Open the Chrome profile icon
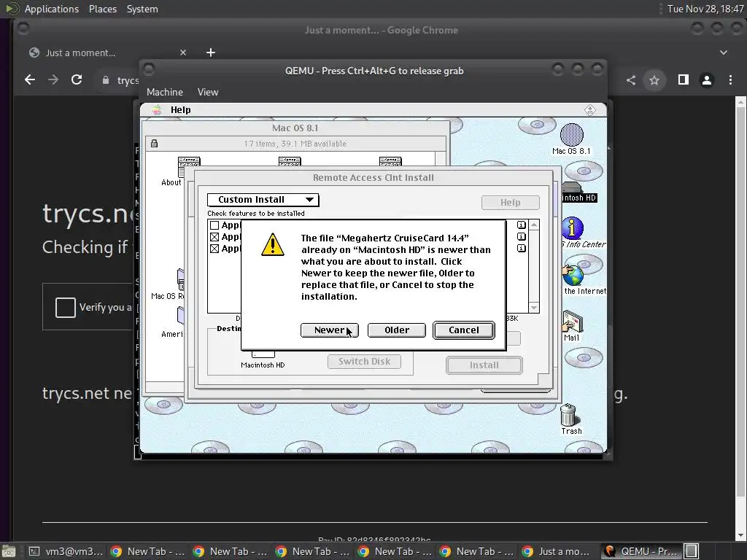This screenshot has width=747, height=560. point(706,80)
